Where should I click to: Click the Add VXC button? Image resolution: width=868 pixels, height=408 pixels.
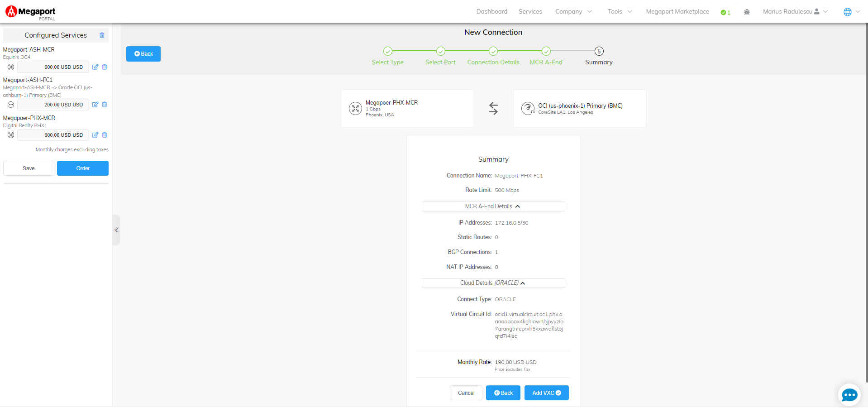tap(547, 393)
